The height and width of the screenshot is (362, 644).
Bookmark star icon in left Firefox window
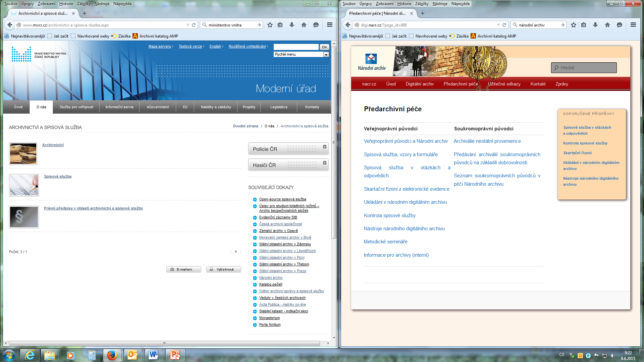point(270,25)
